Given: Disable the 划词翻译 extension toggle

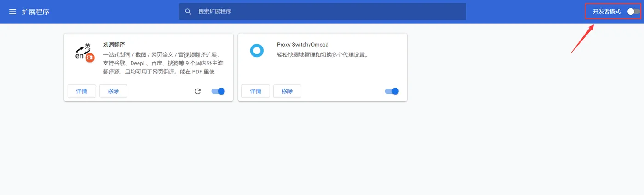Looking at the screenshot, I should point(218,91).
